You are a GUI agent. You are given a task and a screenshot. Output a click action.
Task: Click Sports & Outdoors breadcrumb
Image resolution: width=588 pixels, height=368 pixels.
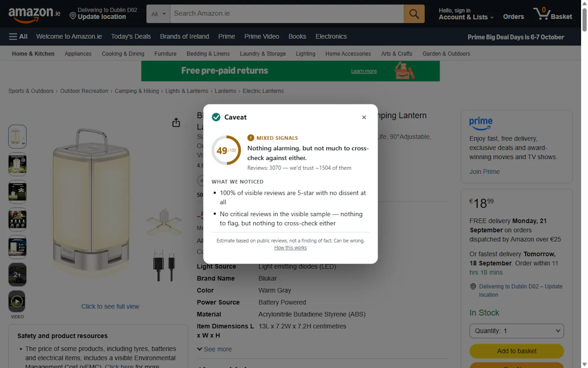point(31,91)
